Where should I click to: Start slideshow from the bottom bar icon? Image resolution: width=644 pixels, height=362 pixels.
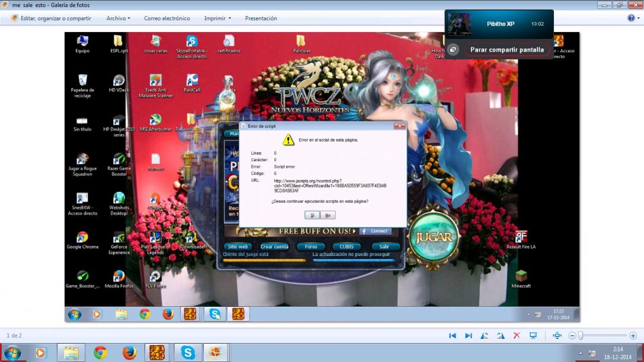(x=533, y=336)
